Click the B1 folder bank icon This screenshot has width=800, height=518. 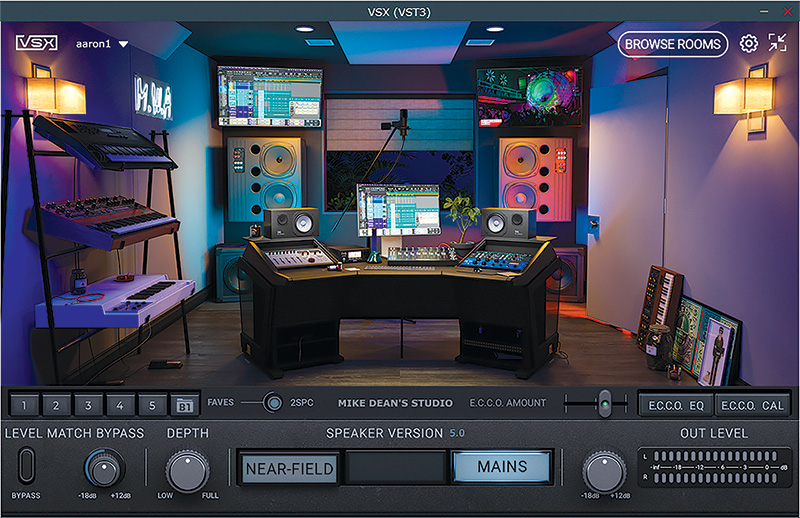click(x=184, y=405)
